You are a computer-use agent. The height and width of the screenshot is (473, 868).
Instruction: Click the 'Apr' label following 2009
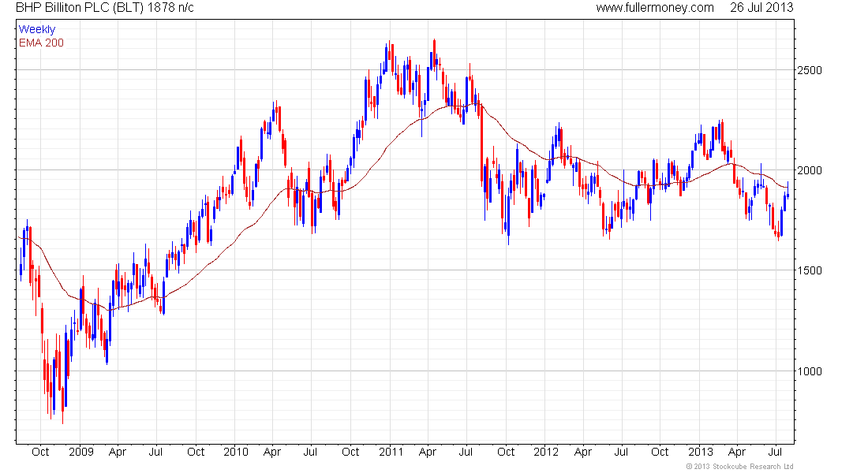tap(118, 452)
